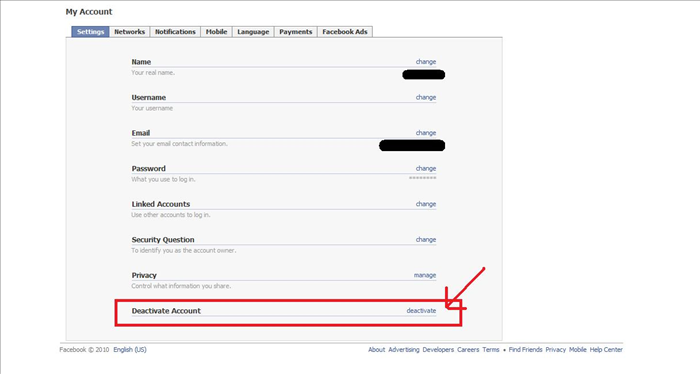
Task: Click change link for Email
Action: point(426,133)
